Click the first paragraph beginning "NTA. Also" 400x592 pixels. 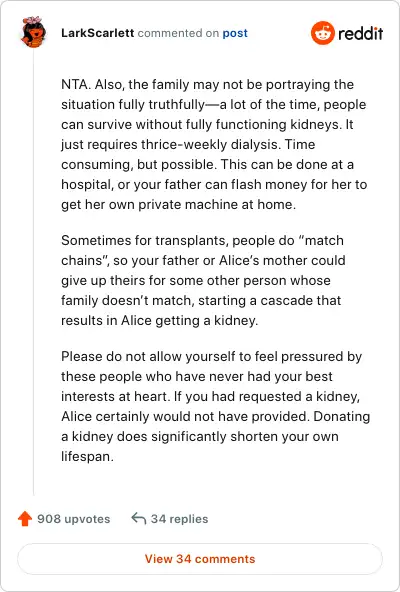[214, 144]
